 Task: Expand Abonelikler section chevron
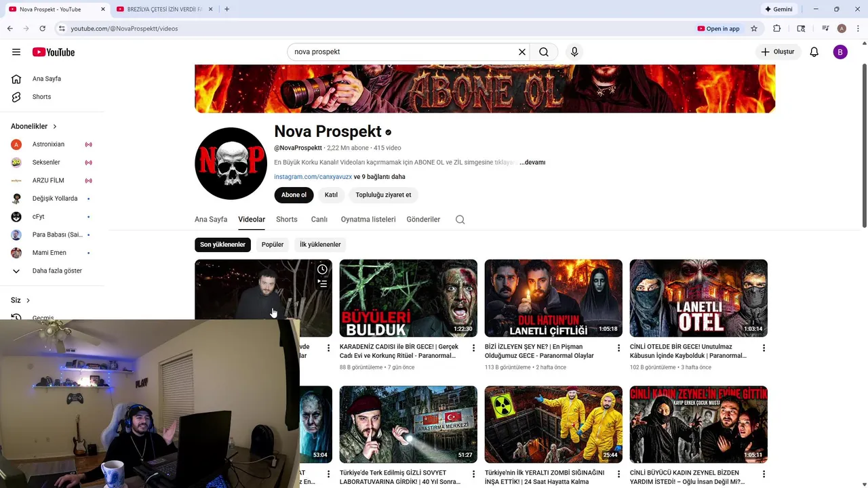click(55, 127)
